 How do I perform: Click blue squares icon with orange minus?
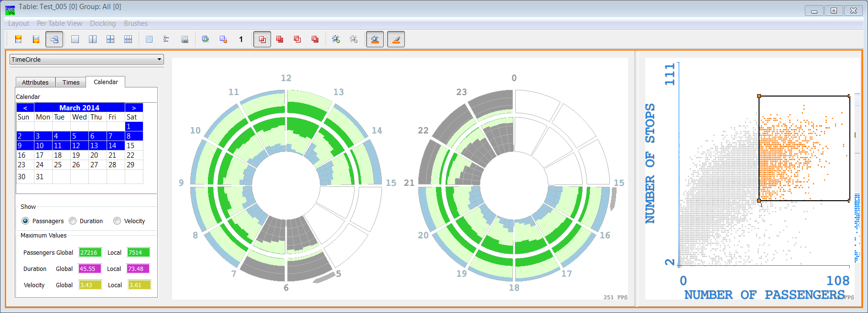223,39
